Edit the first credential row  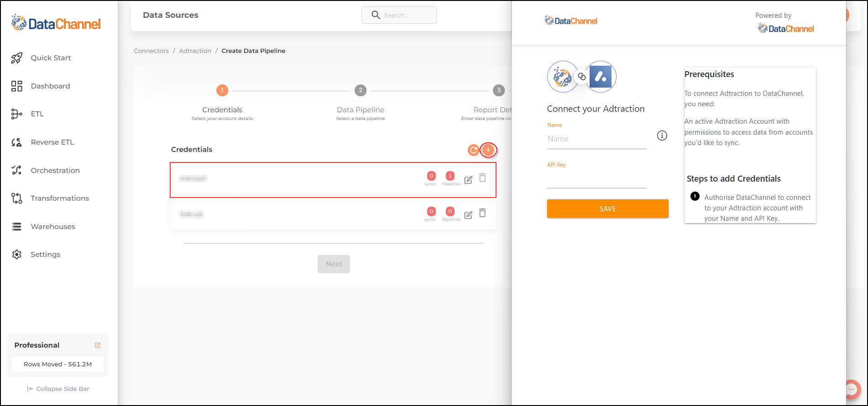point(468,180)
